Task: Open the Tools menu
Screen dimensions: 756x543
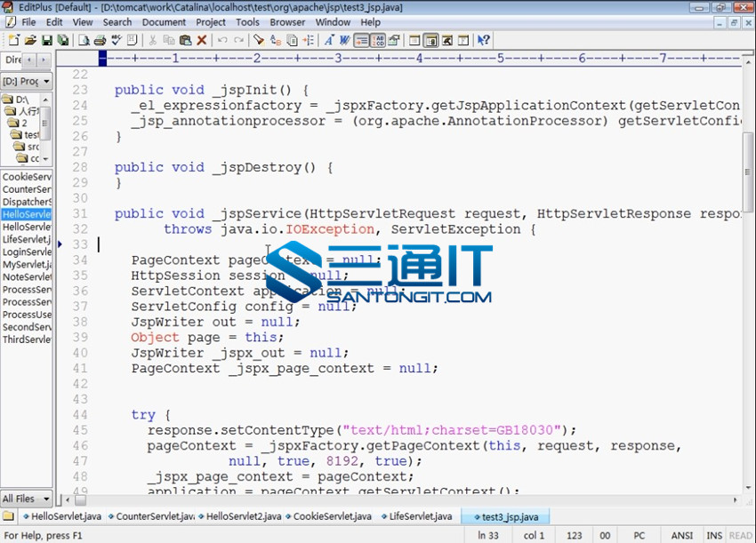Action: (x=248, y=21)
